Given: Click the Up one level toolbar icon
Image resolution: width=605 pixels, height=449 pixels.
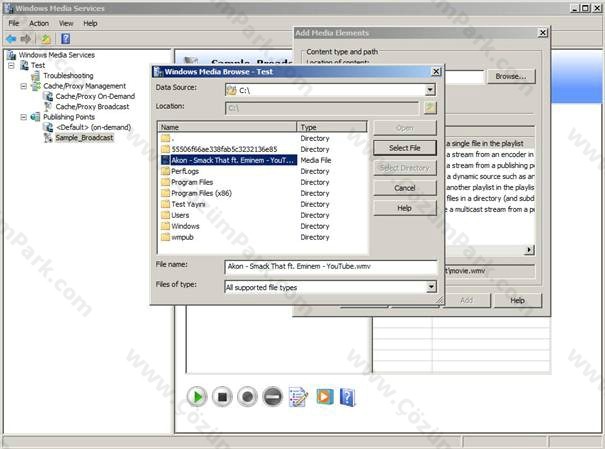Looking at the screenshot, I should click(x=46, y=39).
